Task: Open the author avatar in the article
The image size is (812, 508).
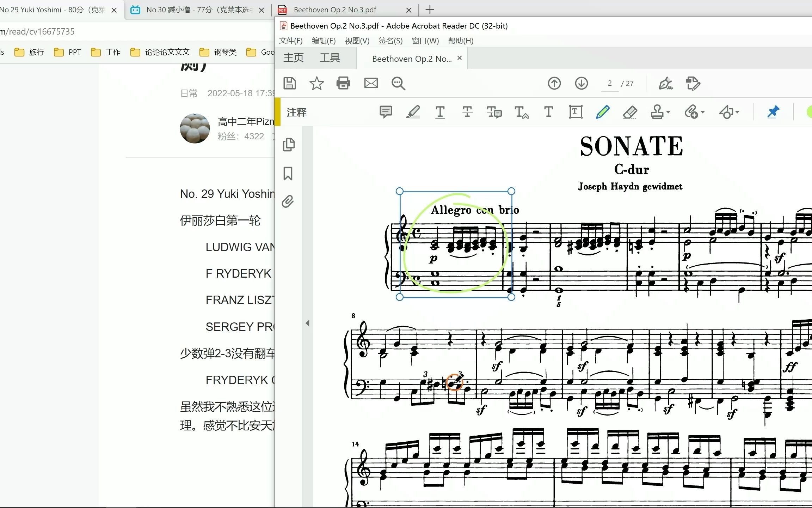Action: [195, 128]
